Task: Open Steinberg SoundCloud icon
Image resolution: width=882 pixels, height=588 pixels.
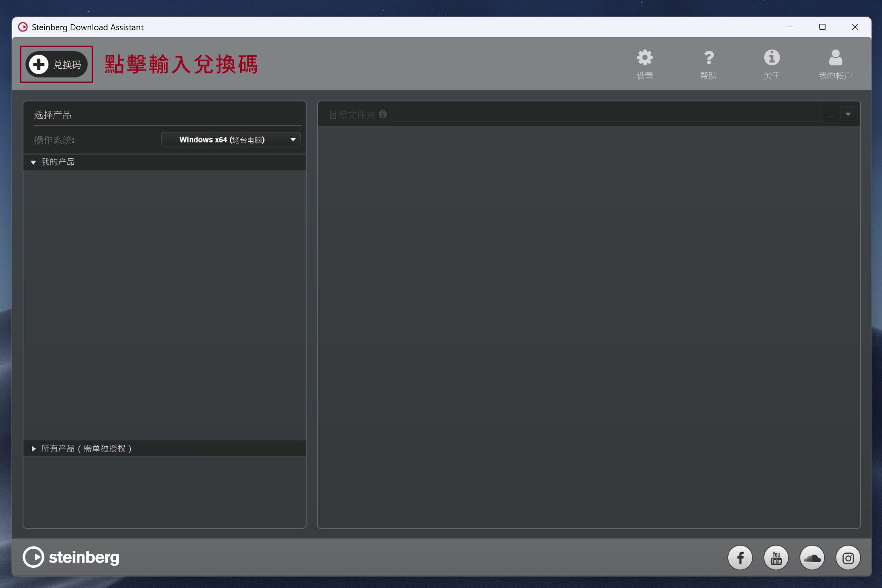Action: [x=812, y=558]
